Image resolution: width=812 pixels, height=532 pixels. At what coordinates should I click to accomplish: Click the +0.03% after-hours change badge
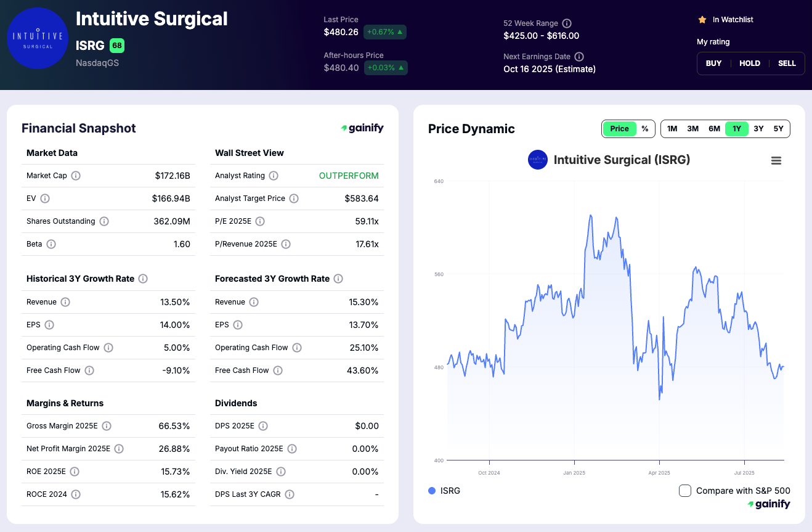[385, 68]
